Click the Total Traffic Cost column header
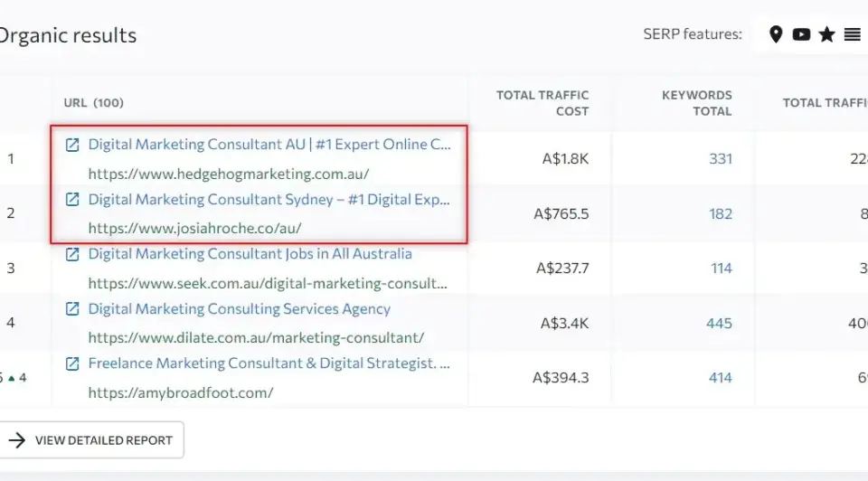 tap(542, 103)
